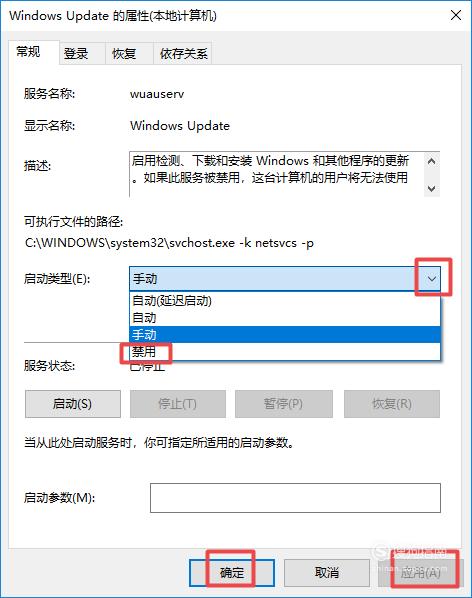
Task: Click the greyed 停止(T) button
Action: click(x=178, y=403)
